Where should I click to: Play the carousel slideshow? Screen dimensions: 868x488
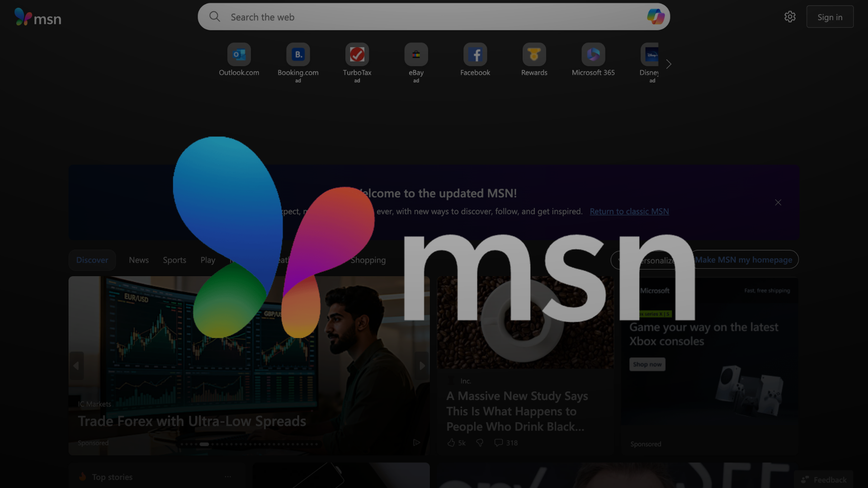coord(416,442)
